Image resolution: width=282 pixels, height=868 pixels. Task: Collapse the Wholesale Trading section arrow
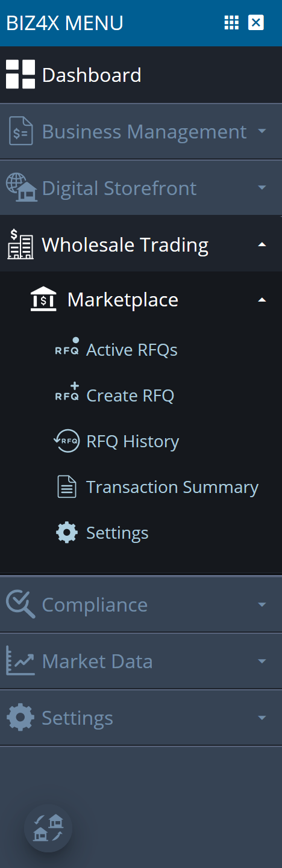(262, 244)
